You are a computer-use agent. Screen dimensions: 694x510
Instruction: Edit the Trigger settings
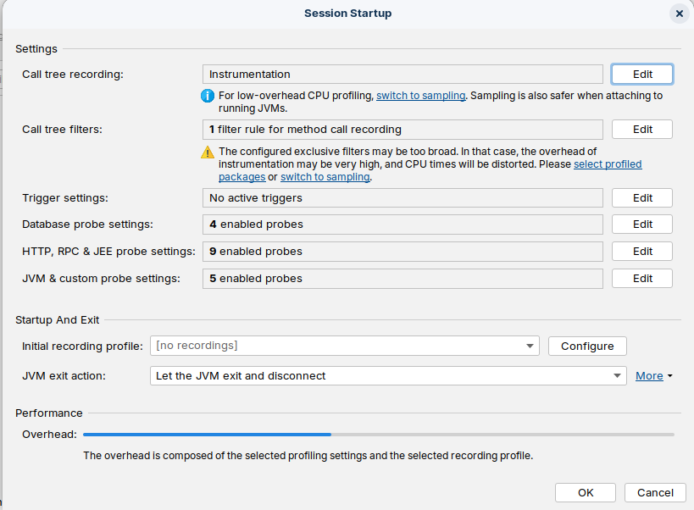coord(642,198)
